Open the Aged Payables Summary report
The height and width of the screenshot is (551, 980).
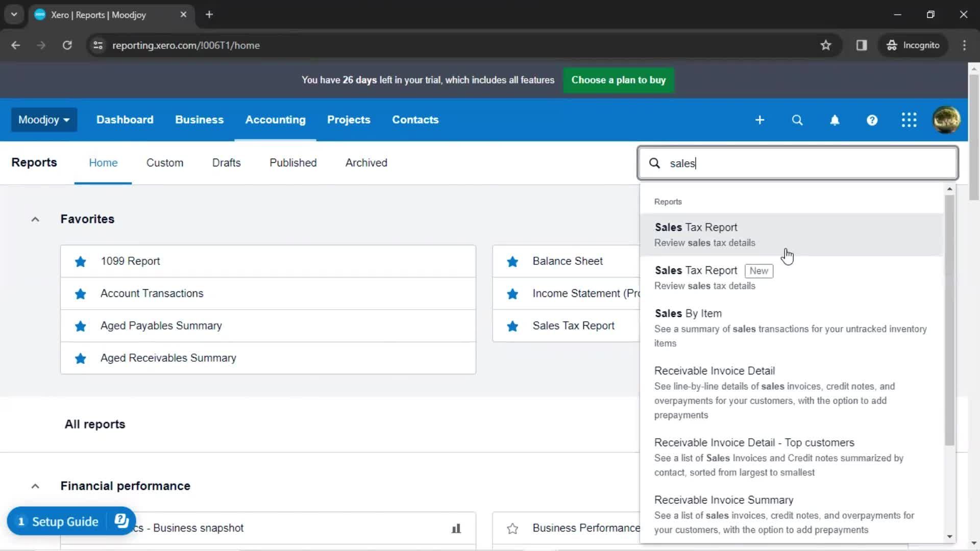(x=268, y=325)
